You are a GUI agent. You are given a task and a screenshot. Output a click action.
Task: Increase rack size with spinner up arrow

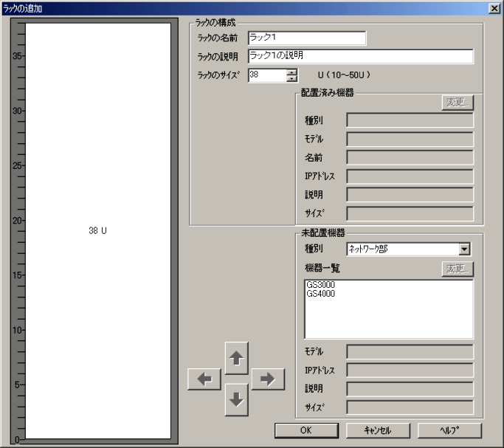coord(291,72)
